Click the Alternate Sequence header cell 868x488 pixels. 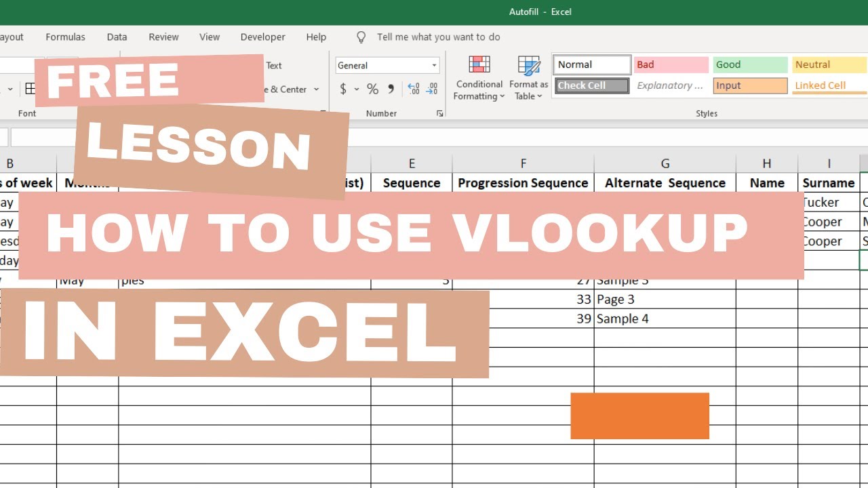(x=665, y=183)
